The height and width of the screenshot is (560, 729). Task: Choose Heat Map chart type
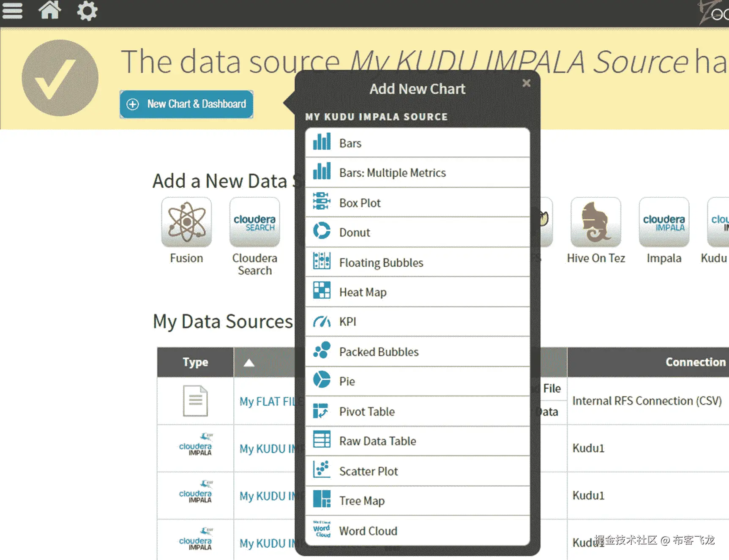tap(418, 292)
